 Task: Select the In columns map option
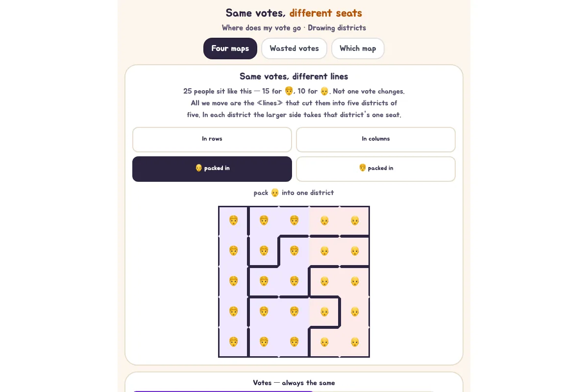pyautogui.click(x=376, y=140)
